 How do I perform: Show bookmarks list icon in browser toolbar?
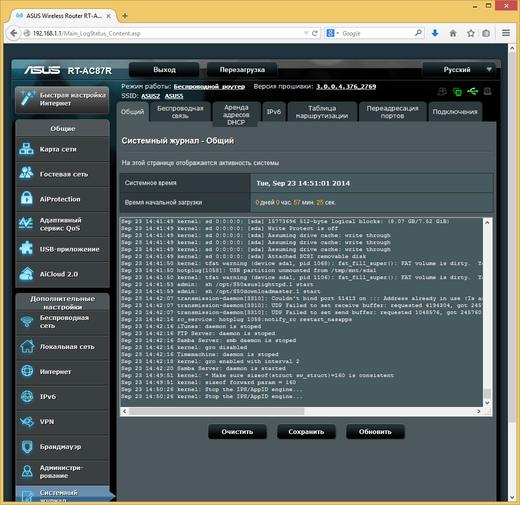coord(486,33)
